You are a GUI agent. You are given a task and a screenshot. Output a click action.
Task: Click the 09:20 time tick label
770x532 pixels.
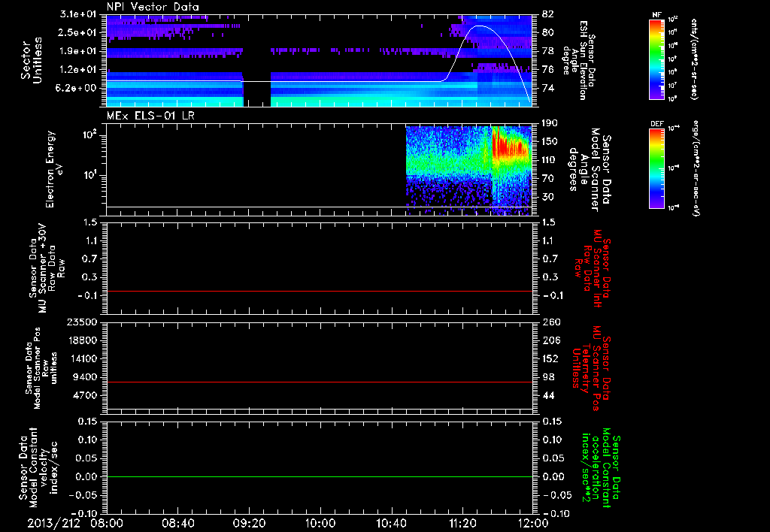pyautogui.click(x=249, y=523)
